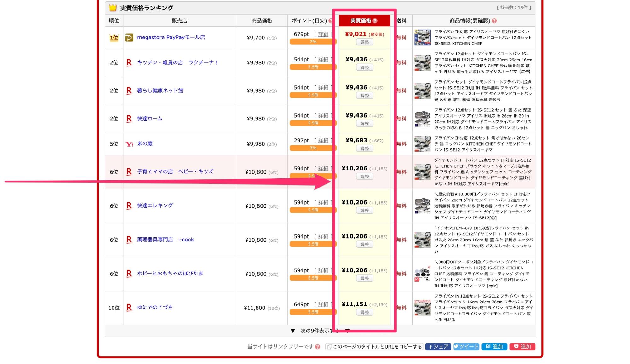Open 詳細 for the 297pt points
Screen dimensions: 630x364
pyautogui.click(x=323, y=140)
